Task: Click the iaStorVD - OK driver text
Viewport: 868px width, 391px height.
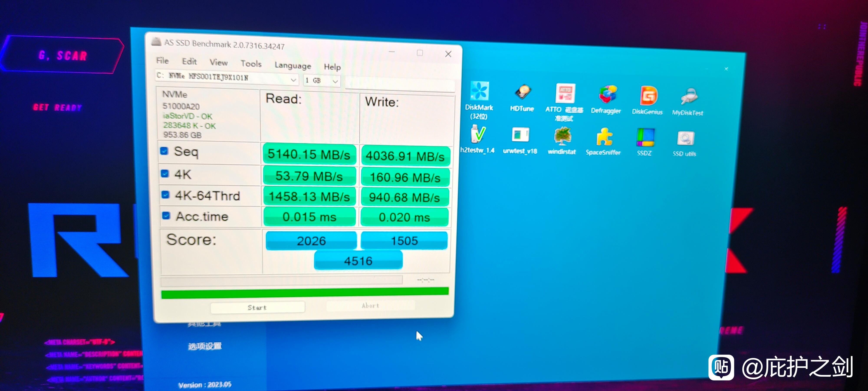Action: point(188,116)
